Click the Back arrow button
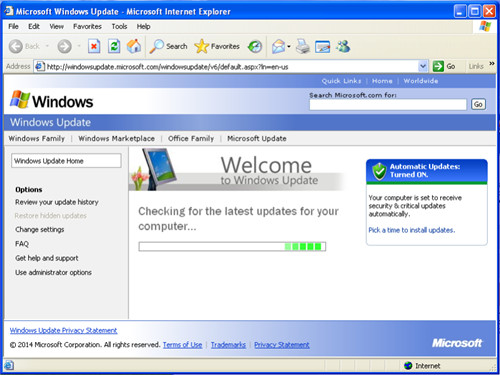Image resolution: width=500 pixels, height=375 pixels. pos(16,46)
